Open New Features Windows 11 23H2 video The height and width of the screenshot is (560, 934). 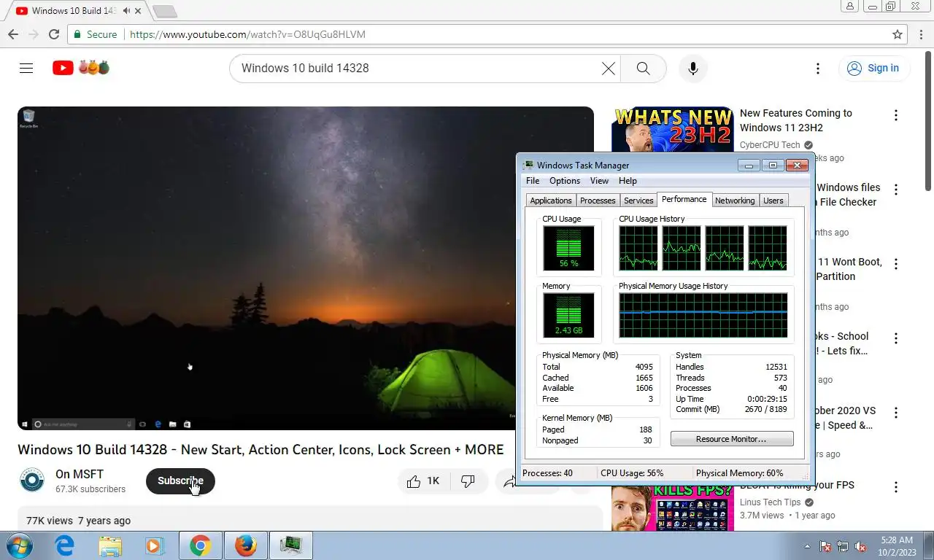click(795, 120)
